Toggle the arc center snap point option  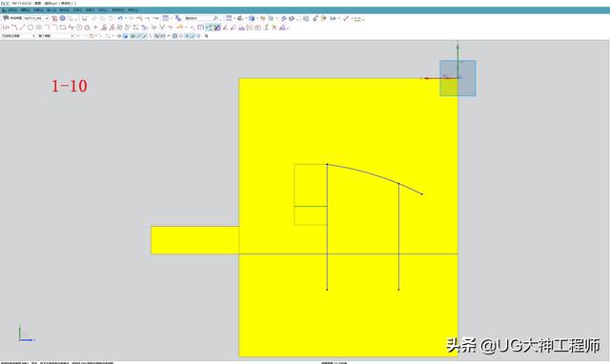pos(175,36)
